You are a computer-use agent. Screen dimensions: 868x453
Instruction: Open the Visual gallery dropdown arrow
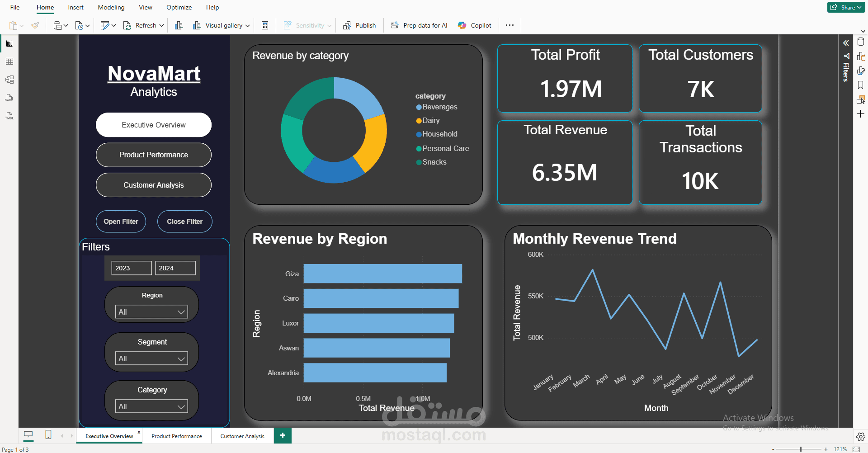pyautogui.click(x=247, y=26)
